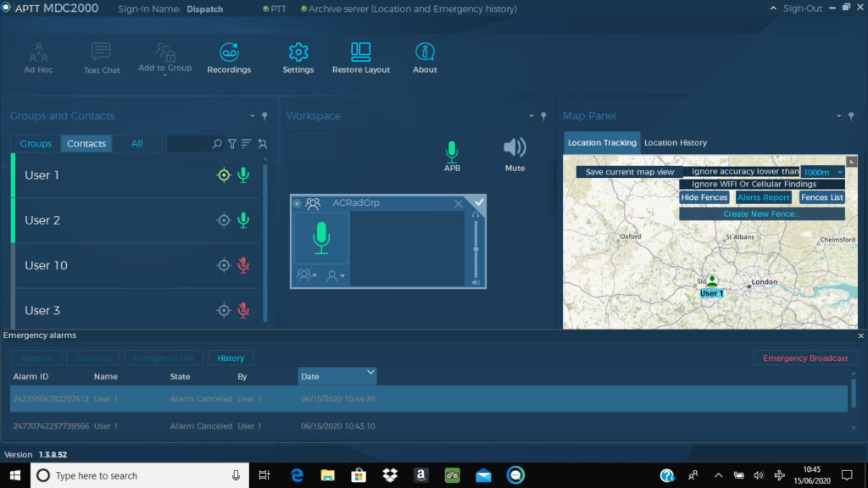868x488 pixels.
Task: Click Restore Layout
Action: click(360, 52)
